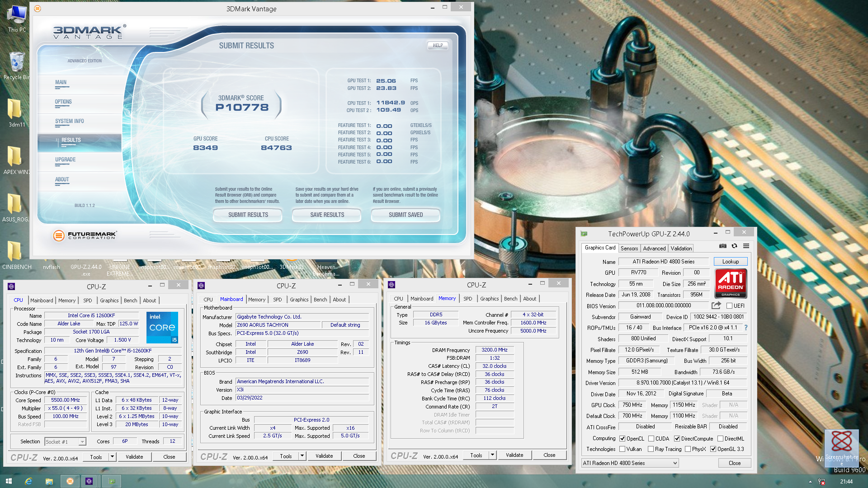
Task: Click network status tray icon
Action: point(821,482)
